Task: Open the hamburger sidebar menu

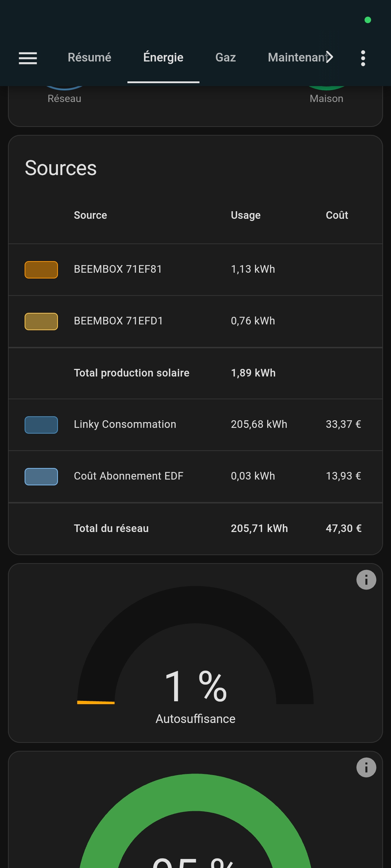Action: [28, 58]
